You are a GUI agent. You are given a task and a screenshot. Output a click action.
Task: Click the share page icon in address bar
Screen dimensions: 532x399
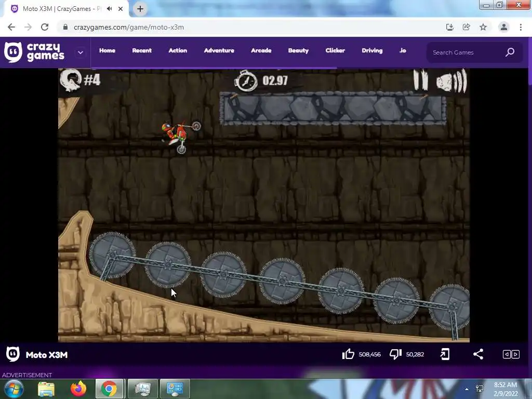point(466,27)
